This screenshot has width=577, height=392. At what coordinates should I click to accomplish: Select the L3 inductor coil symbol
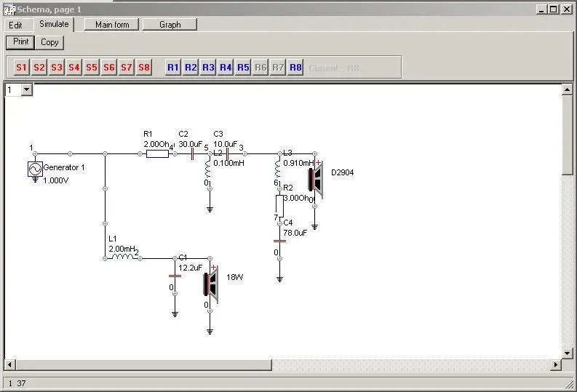point(278,169)
